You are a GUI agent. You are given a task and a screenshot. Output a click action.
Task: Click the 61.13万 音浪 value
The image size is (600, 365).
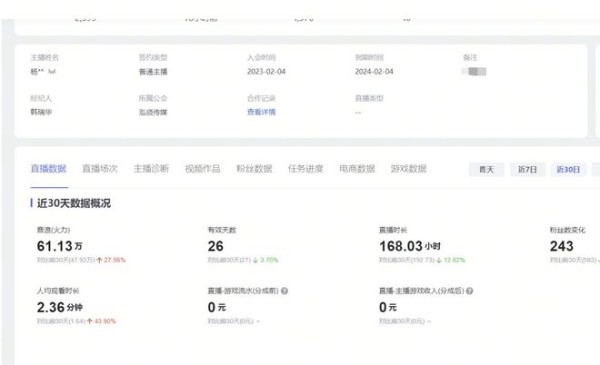click(x=59, y=246)
